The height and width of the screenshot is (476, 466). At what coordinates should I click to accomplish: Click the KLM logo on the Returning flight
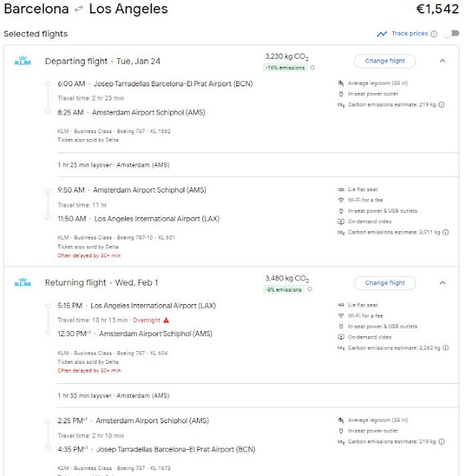tap(23, 283)
